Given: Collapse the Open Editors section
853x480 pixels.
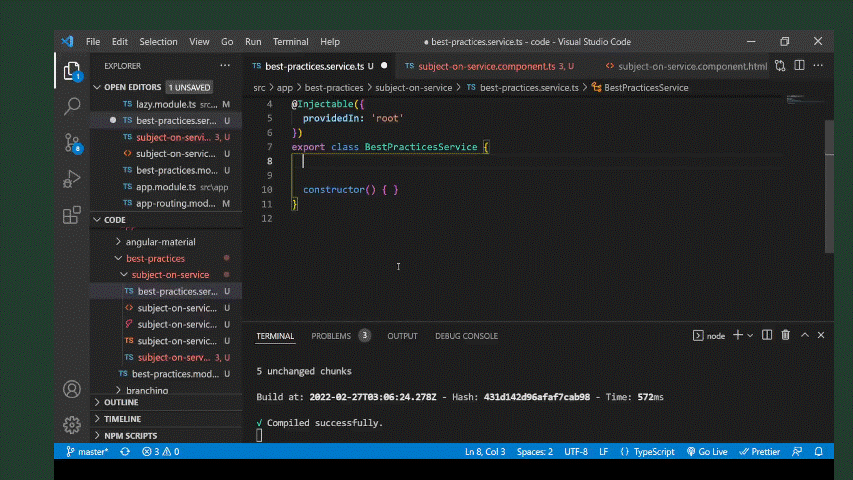Looking at the screenshot, I should coord(166,87).
